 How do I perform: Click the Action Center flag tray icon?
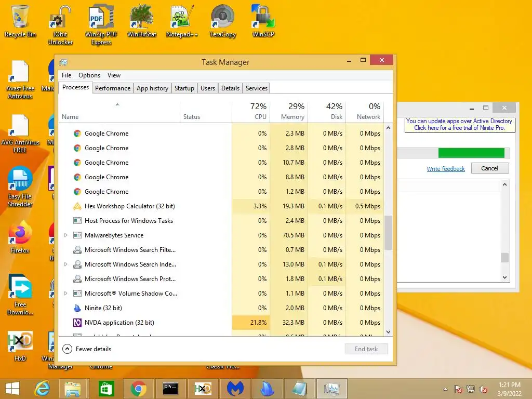click(458, 390)
